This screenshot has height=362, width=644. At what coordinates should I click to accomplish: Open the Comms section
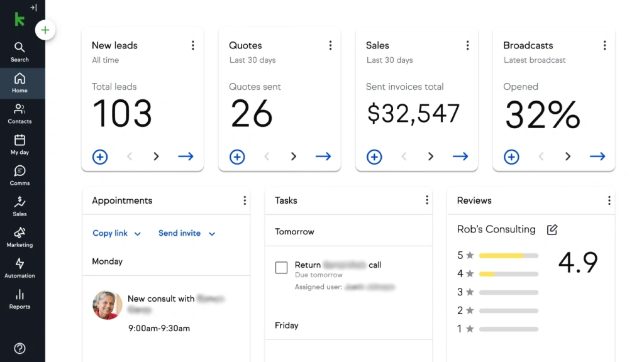(x=19, y=176)
